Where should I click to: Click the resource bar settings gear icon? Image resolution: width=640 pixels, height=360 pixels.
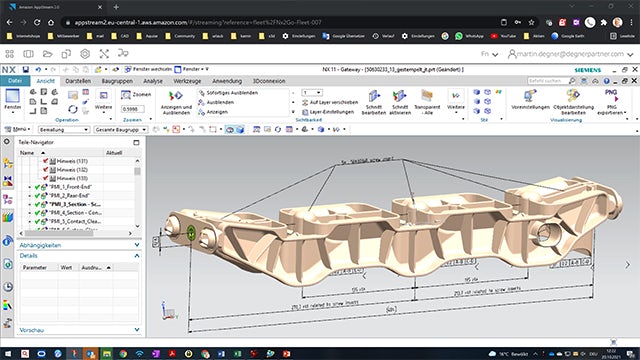pos(7,142)
